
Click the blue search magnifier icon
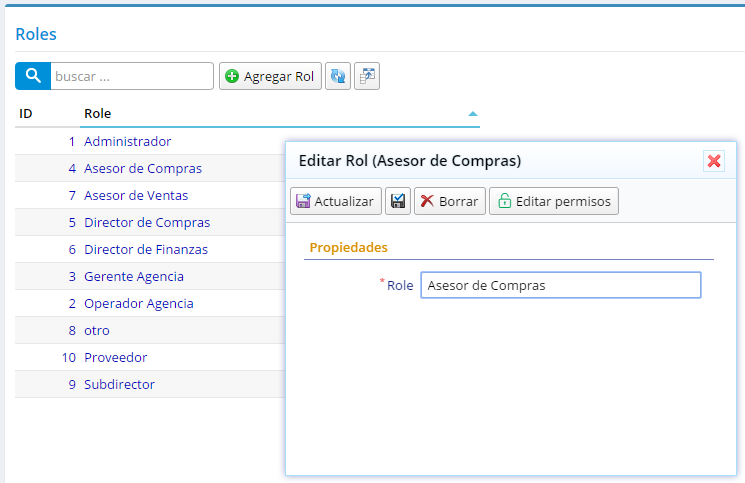pos(33,76)
